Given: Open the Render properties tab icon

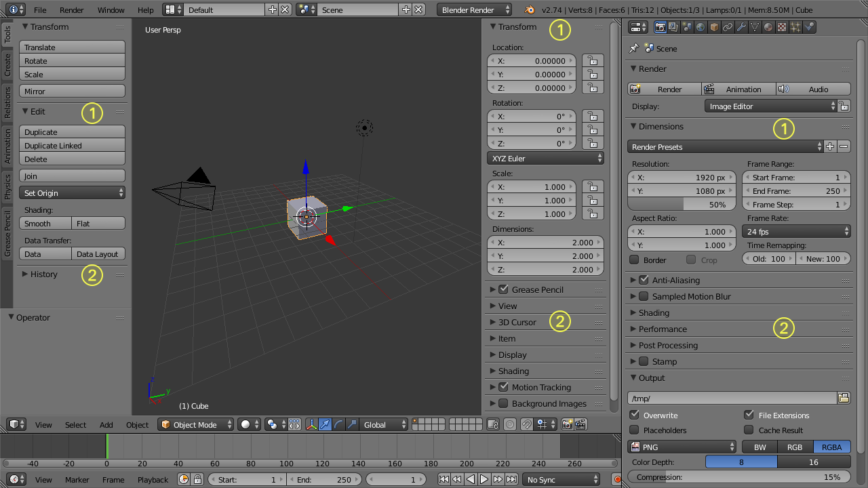Looking at the screenshot, I should pyautogui.click(x=660, y=26).
